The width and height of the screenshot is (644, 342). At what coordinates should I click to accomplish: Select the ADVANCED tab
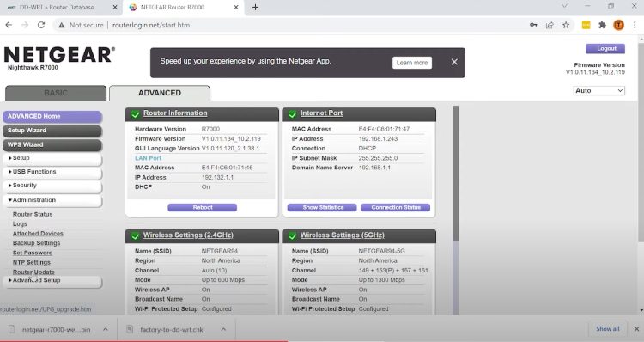[160, 93]
